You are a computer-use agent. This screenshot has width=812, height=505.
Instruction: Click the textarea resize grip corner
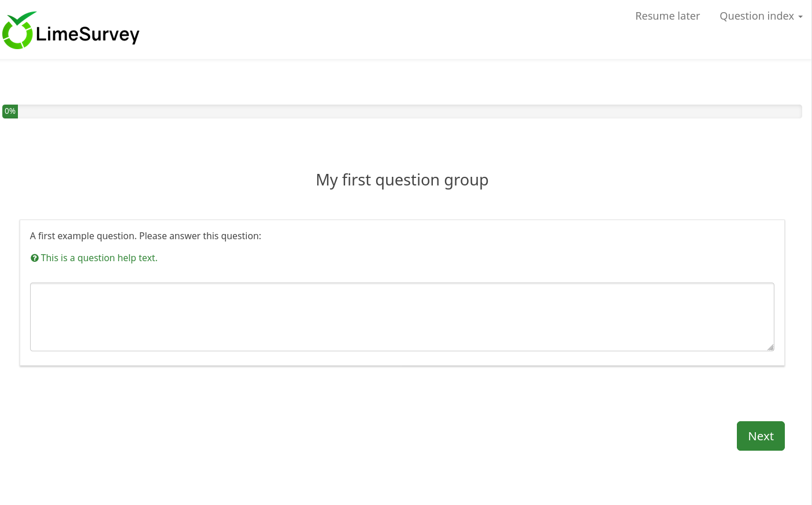point(770,347)
